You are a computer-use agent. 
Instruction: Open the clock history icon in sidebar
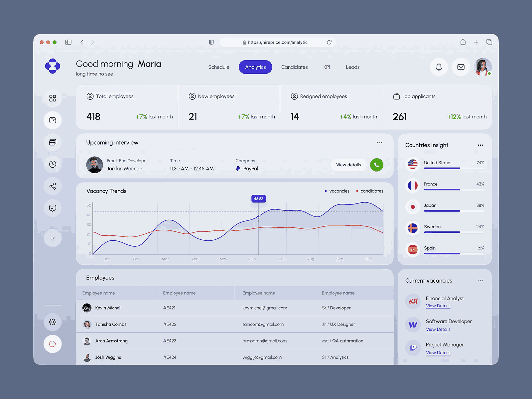tap(53, 164)
